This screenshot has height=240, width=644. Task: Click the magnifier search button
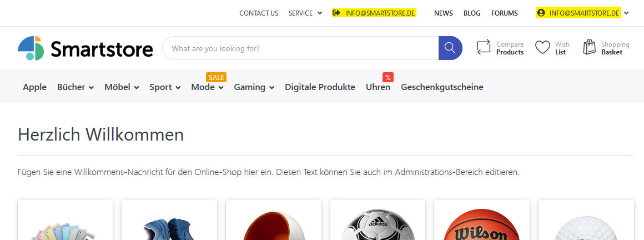[x=450, y=48]
